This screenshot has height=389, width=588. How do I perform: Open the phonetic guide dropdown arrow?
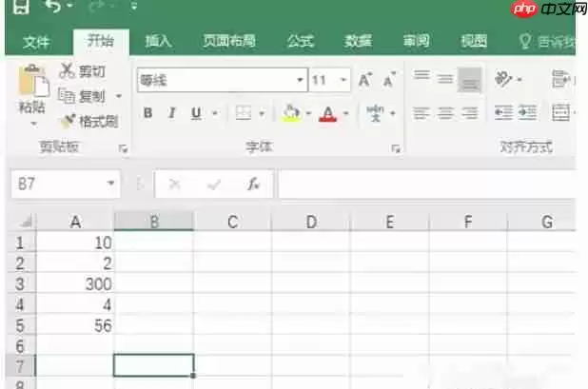393,113
